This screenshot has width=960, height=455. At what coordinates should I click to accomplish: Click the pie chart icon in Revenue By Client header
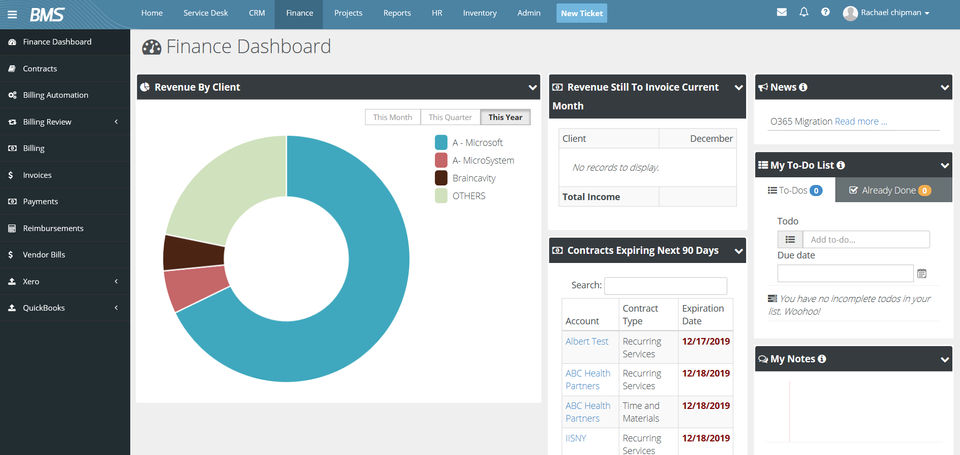[x=145, y=87]
